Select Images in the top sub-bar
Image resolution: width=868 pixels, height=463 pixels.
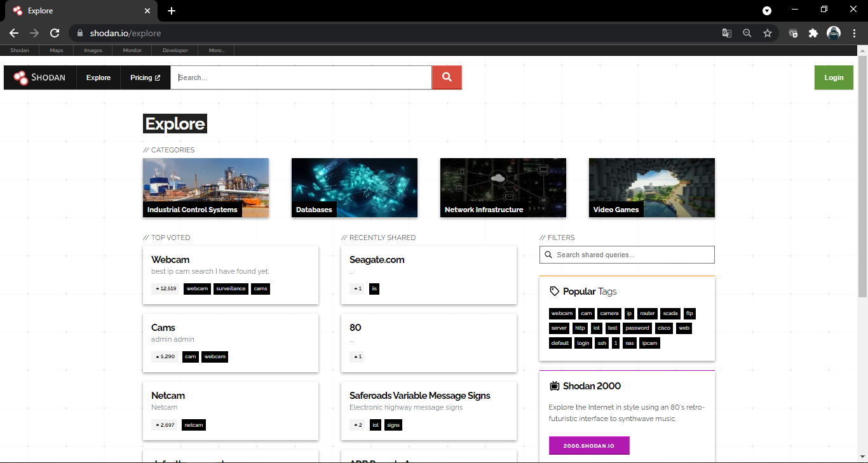(93, 50)
